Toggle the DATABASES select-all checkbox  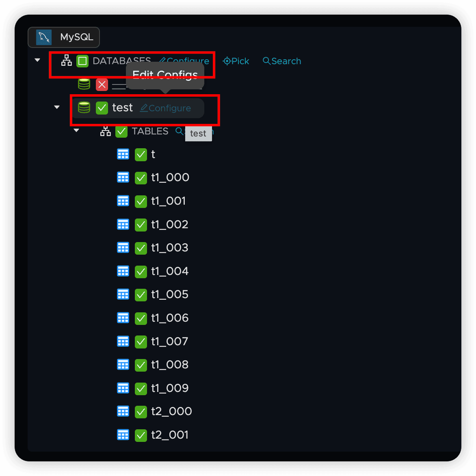[82, 61]
